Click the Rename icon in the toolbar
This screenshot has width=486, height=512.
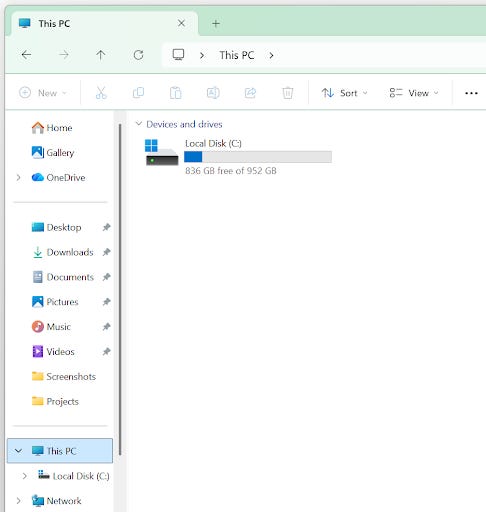213,93
